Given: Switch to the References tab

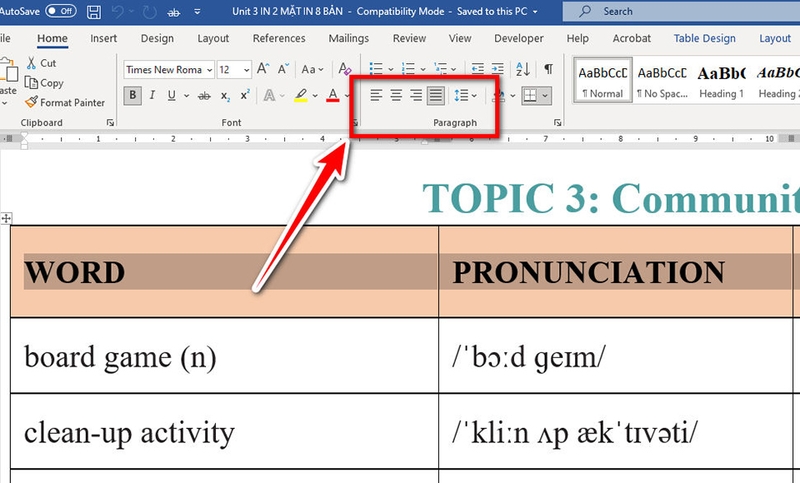Looking at the screenshot, I should click(x=279, y=38).
